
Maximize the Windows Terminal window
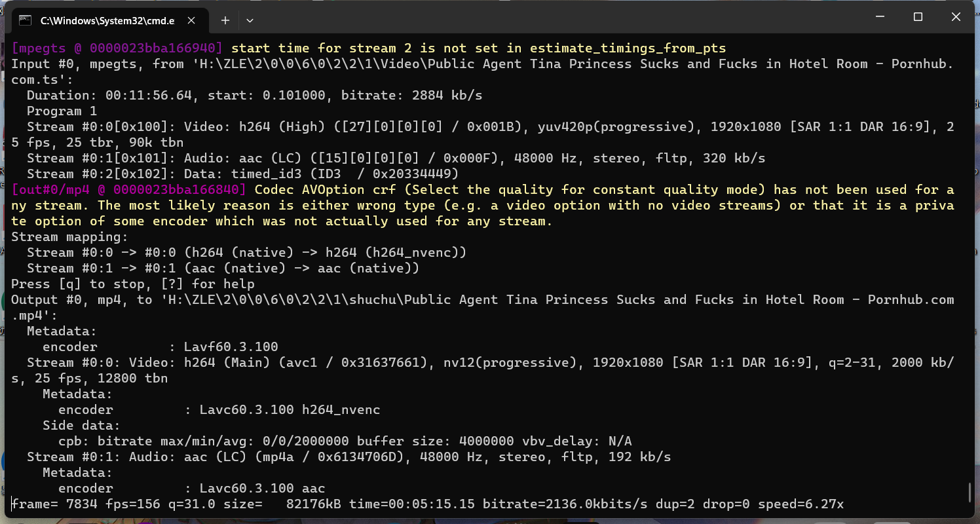coord(918,16)
